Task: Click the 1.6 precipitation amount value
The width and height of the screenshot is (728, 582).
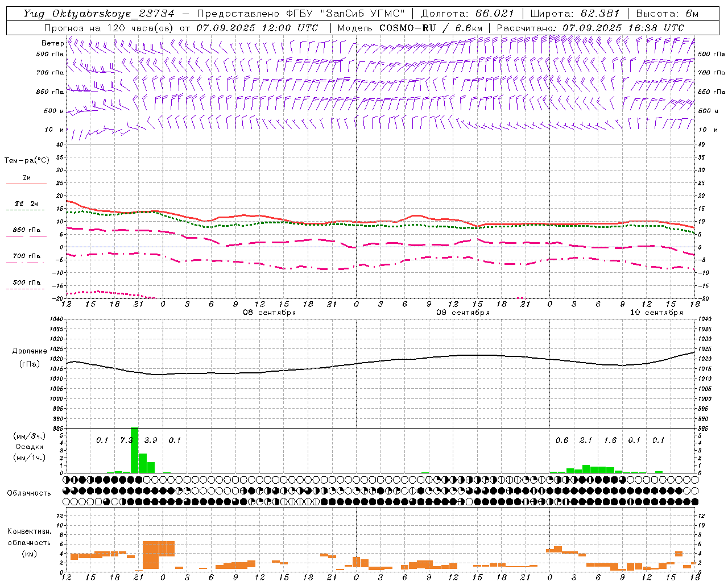Action: (610, 440)
